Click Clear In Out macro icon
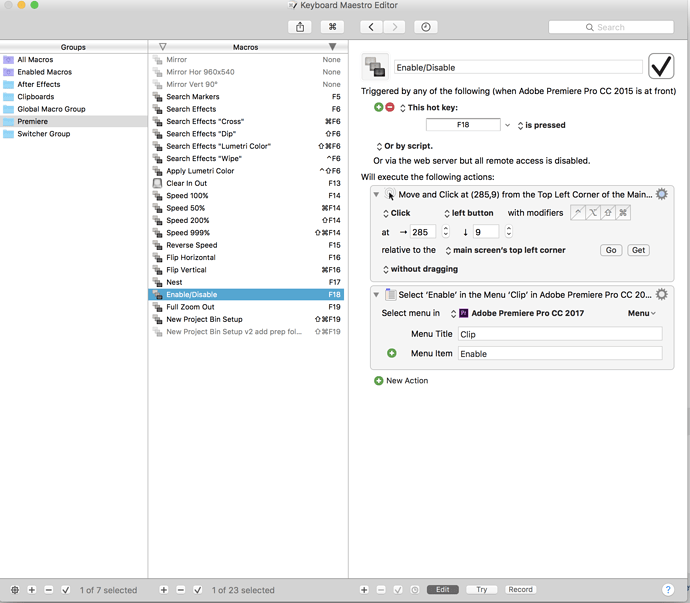 pos(157,183)
